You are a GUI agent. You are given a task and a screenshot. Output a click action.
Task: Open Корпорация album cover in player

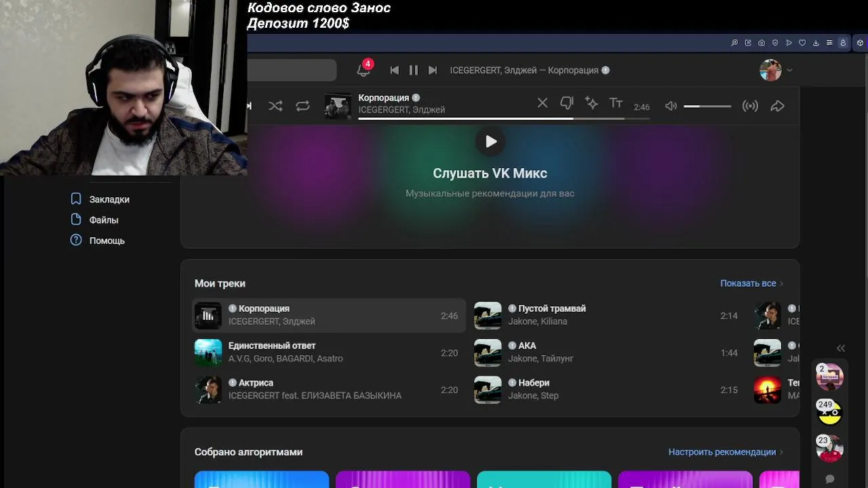[338, 106]
